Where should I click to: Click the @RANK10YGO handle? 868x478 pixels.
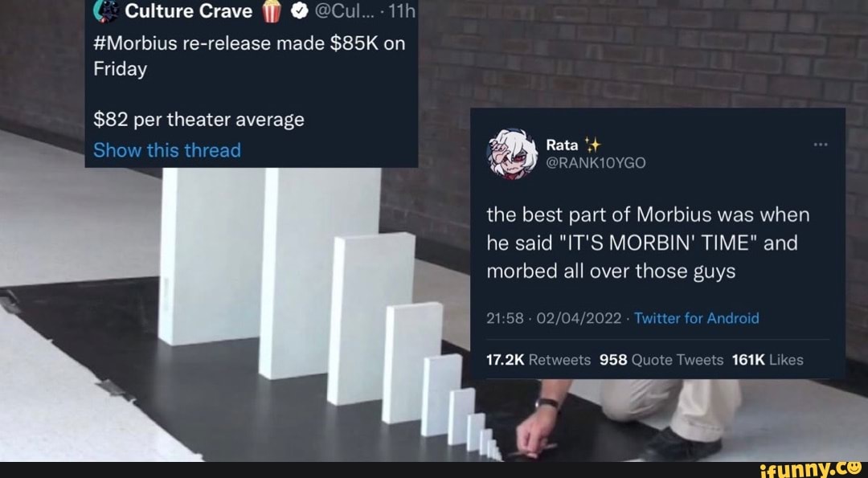coord(596,162)
